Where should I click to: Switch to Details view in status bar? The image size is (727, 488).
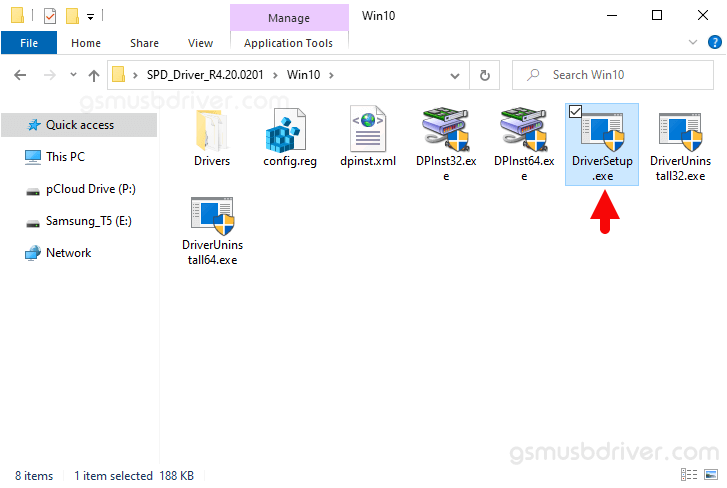pos(689,475)
